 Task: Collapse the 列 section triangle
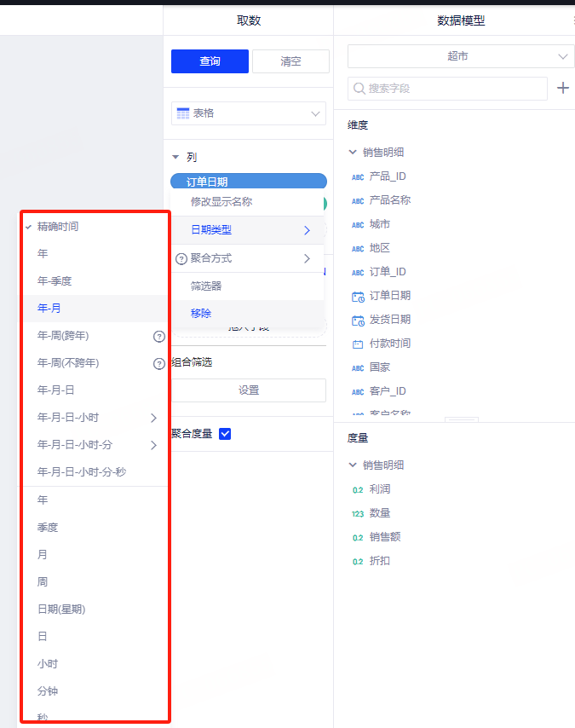(x=175, y=158)
